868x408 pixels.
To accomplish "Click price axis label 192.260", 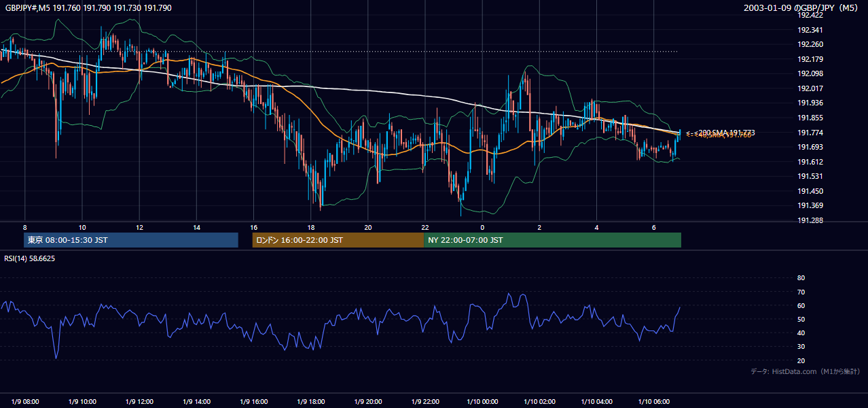I will click(810, 44).
